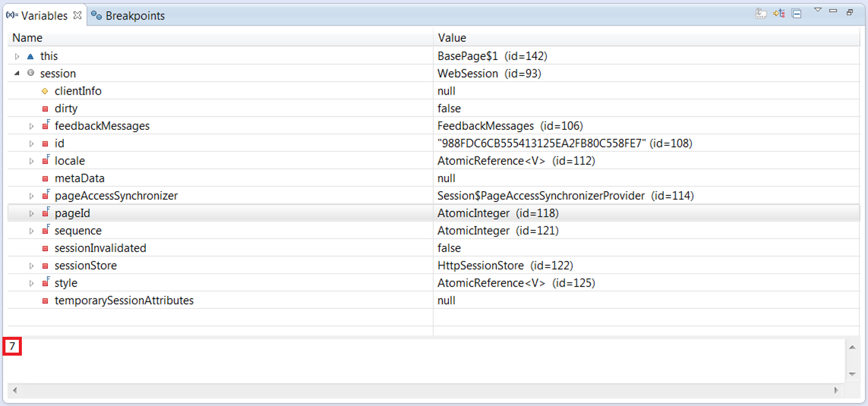
Task: Toggle the Show Logical Structure icon
Action: [x=779, y=14]
